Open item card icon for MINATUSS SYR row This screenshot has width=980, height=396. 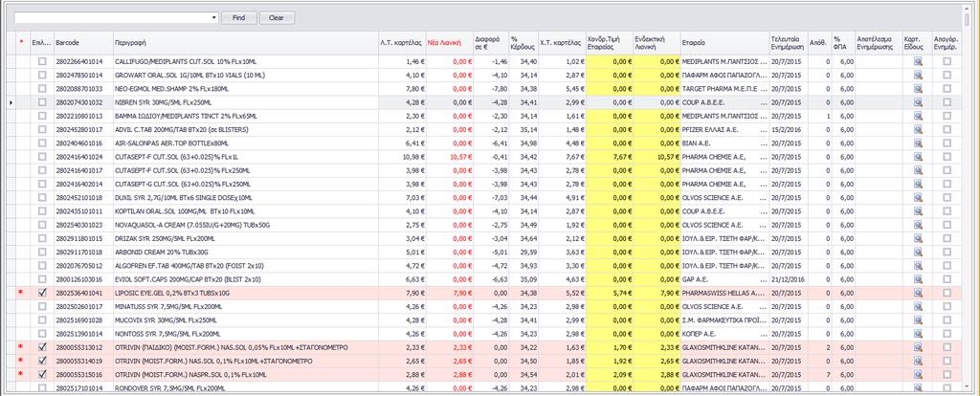[x=918, y=307]
